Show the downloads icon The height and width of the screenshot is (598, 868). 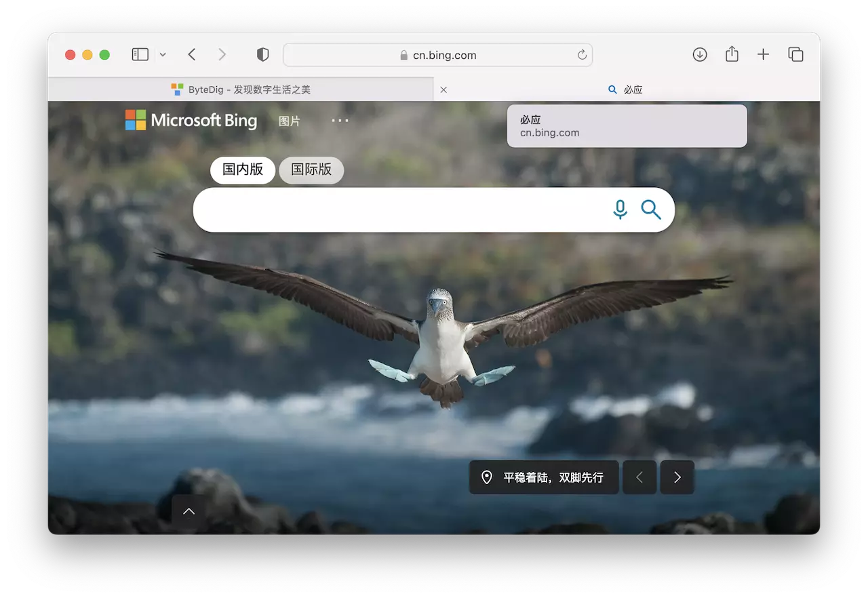click(700, 55)
